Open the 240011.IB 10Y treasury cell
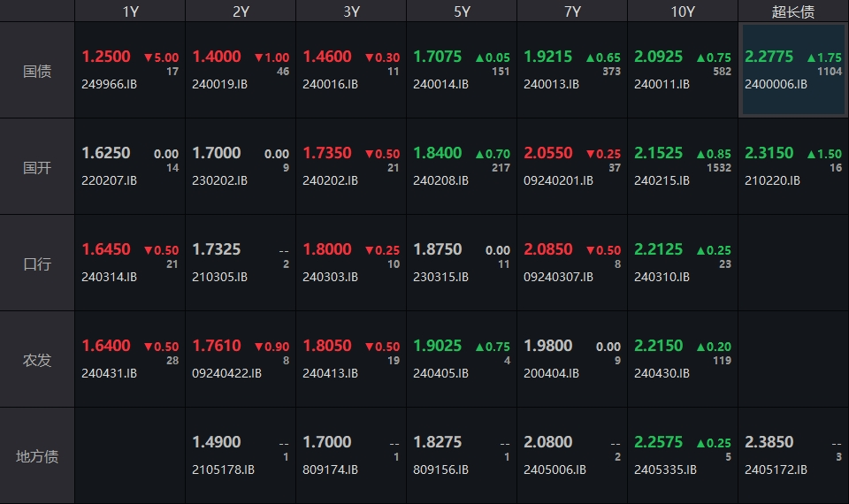The width and height of the screenshot is (849, 504). tap(683, 71)
